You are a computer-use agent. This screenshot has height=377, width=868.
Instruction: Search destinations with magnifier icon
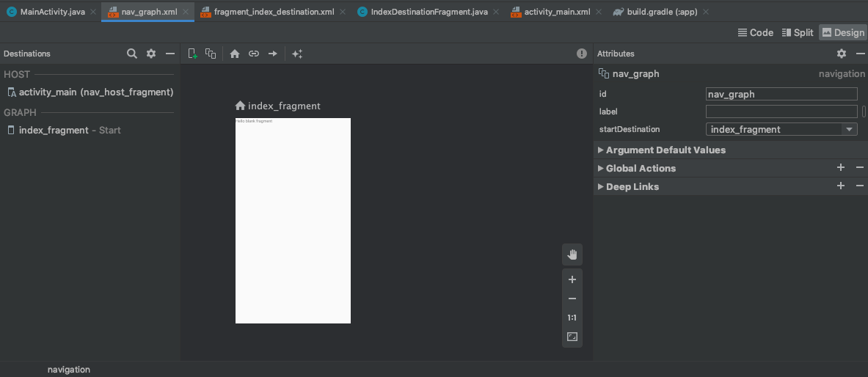coord(132,54)
